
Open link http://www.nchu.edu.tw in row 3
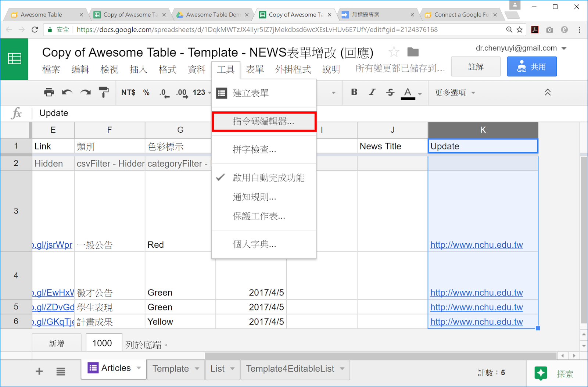(477, 245)
